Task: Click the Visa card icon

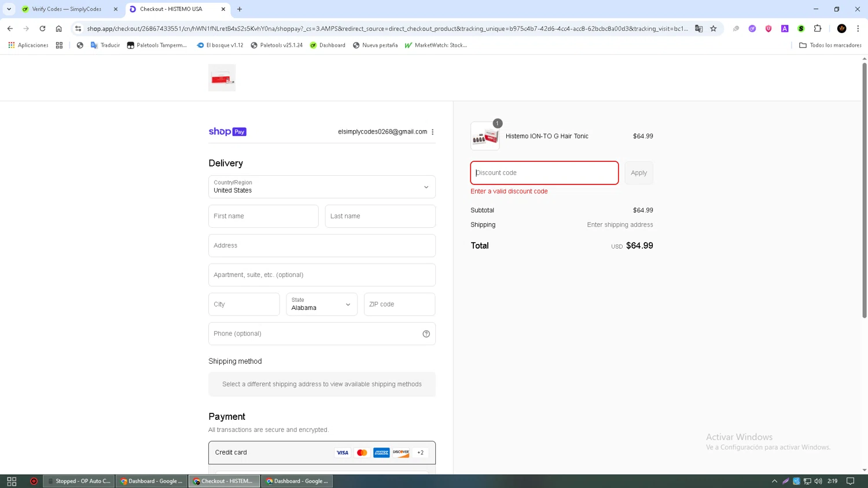Action: pos(343,453)
